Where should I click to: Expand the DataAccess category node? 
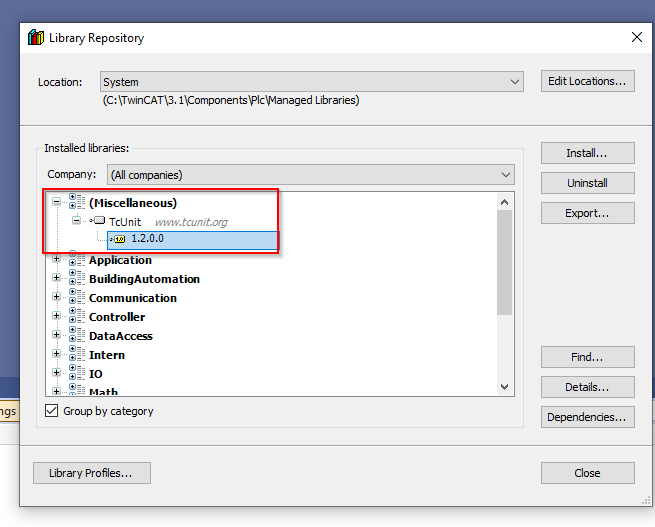point(56,334)
